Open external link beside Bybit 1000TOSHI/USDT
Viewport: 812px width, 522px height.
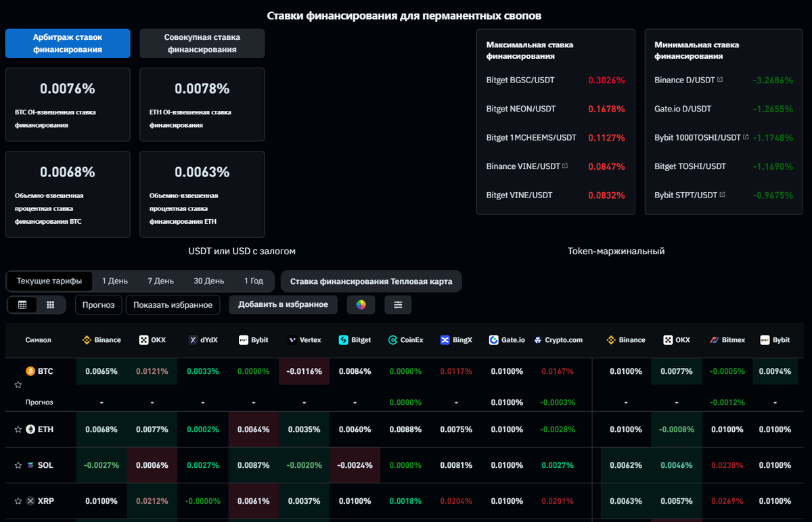pyautogui.click(x=746, y=137)
